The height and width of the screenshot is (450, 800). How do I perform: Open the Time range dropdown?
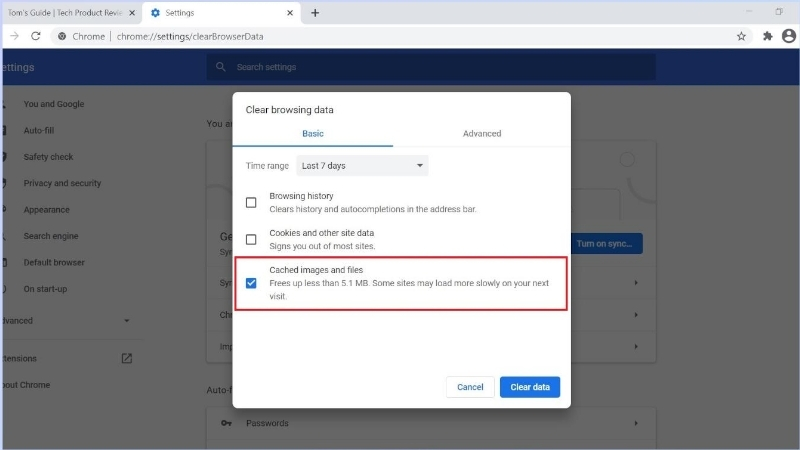362,166
